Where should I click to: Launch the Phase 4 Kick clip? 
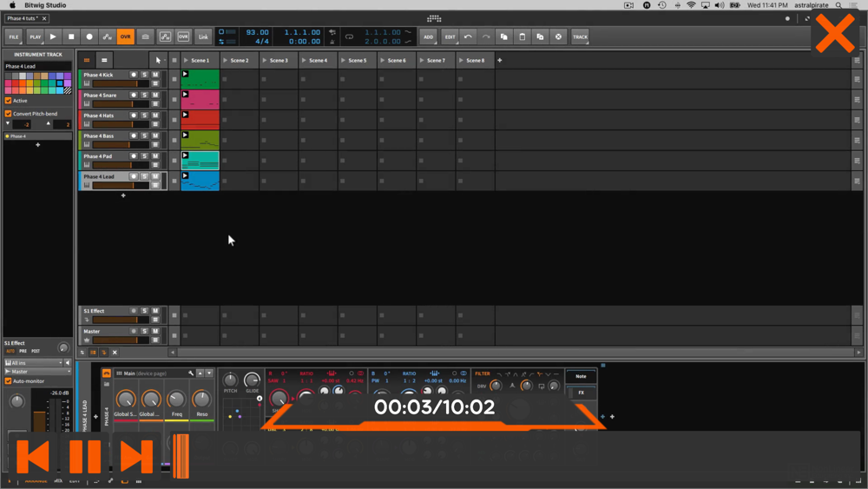pyautogui.click(x=186, y=74)
